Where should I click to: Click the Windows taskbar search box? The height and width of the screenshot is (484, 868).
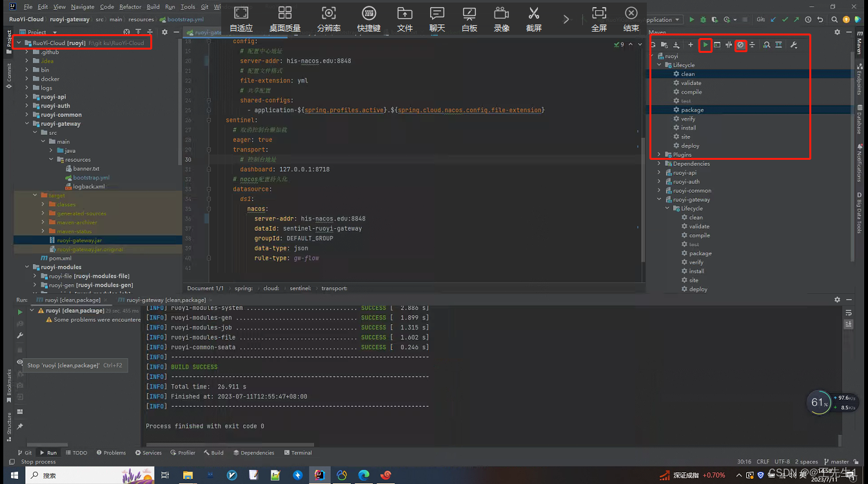coord(90,475)
